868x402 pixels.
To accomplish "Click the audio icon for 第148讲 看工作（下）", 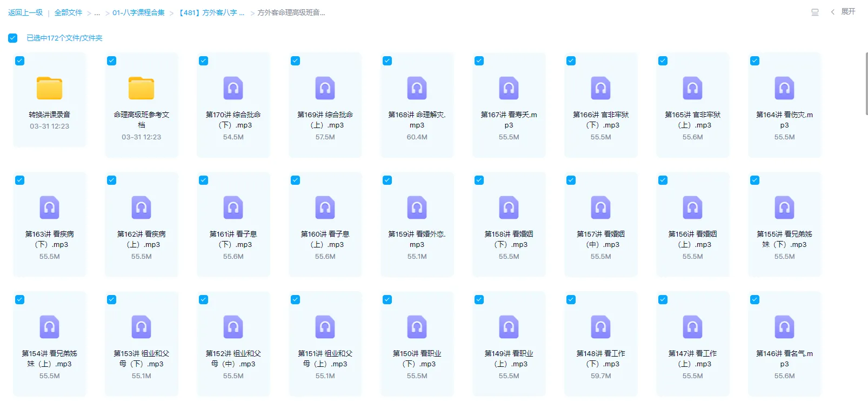I will (x=600, y=327).
